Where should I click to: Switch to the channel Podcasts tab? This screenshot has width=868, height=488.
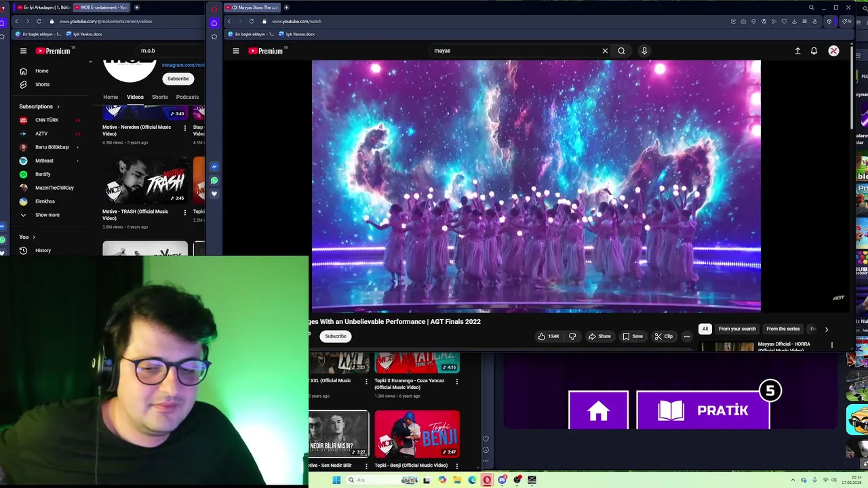tap(187, 97)
